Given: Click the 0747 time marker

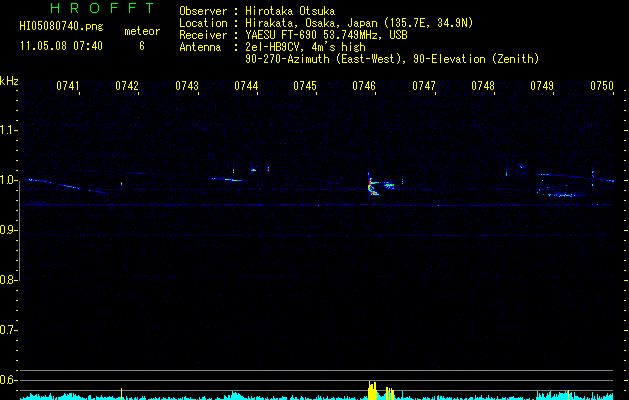Looking at the screenshot, I should click(424, 86).
